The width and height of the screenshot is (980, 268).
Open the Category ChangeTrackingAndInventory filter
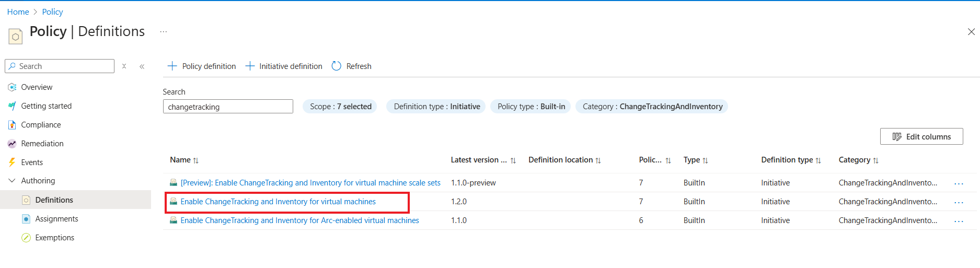tap(652, 107)
